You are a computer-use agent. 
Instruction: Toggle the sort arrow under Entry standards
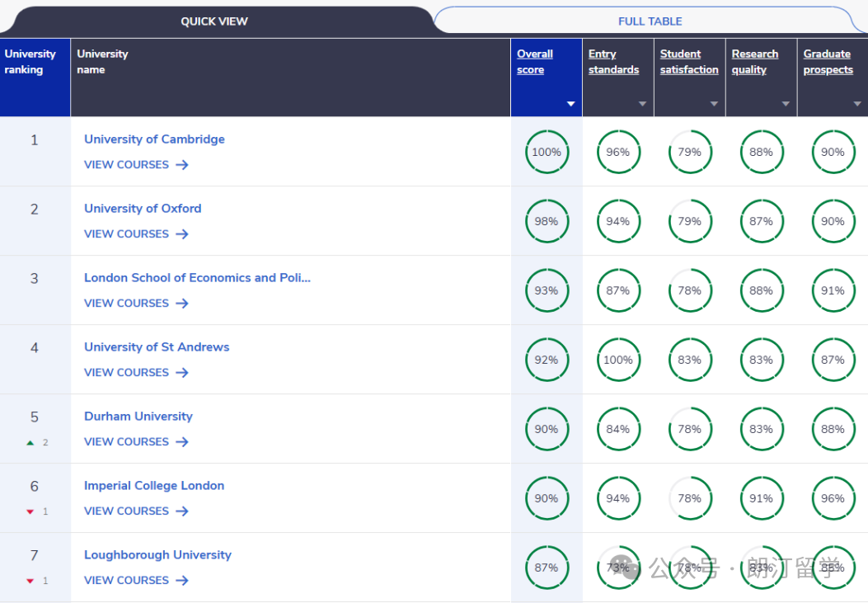point(642,104)
